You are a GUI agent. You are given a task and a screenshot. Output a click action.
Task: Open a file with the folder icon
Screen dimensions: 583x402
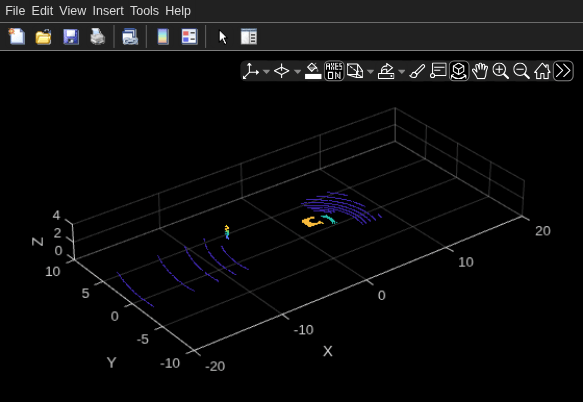tap(43, 36)
